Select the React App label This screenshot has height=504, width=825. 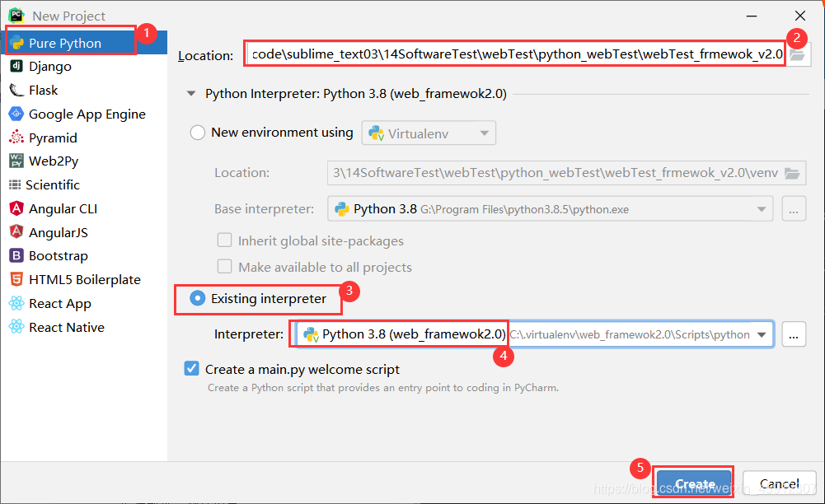click(x=60, y=303)
